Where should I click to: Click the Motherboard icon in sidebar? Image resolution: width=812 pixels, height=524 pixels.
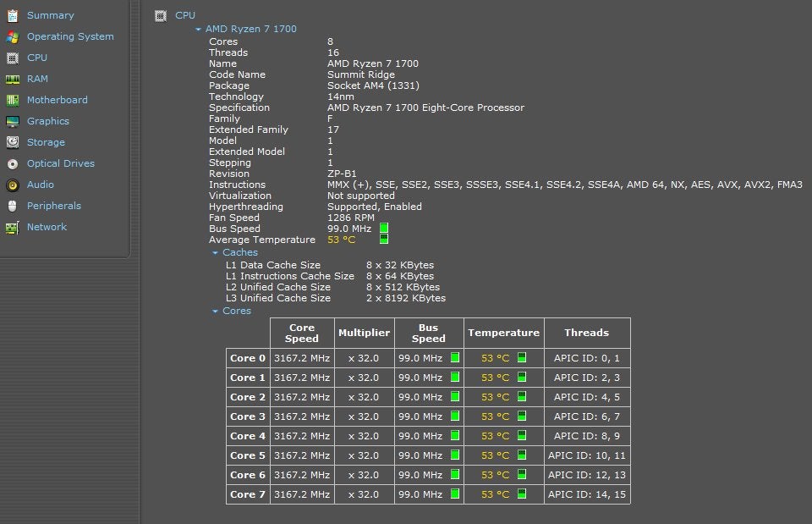coord(13,101)
